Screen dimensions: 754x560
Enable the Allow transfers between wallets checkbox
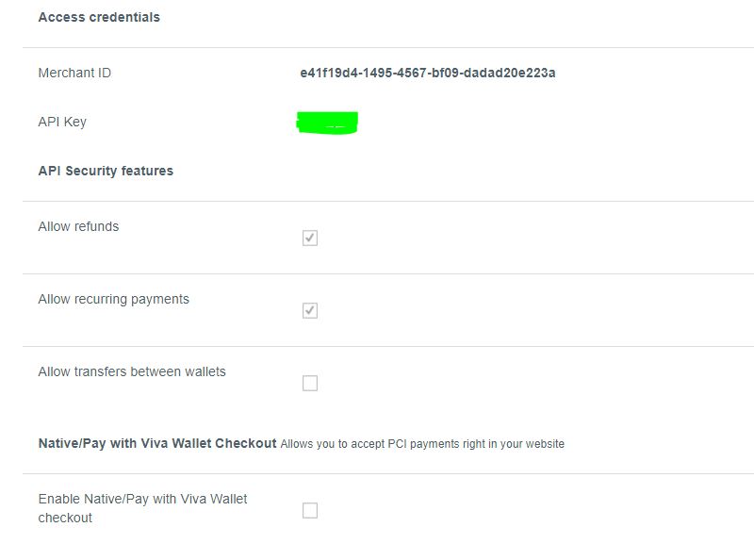tap(310, 382)
